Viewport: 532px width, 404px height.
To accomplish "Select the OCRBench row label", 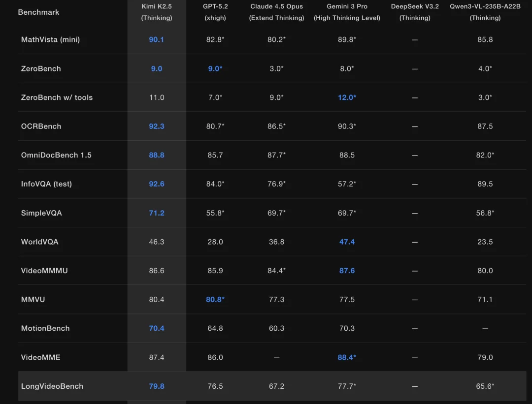I will click(41, 126).
